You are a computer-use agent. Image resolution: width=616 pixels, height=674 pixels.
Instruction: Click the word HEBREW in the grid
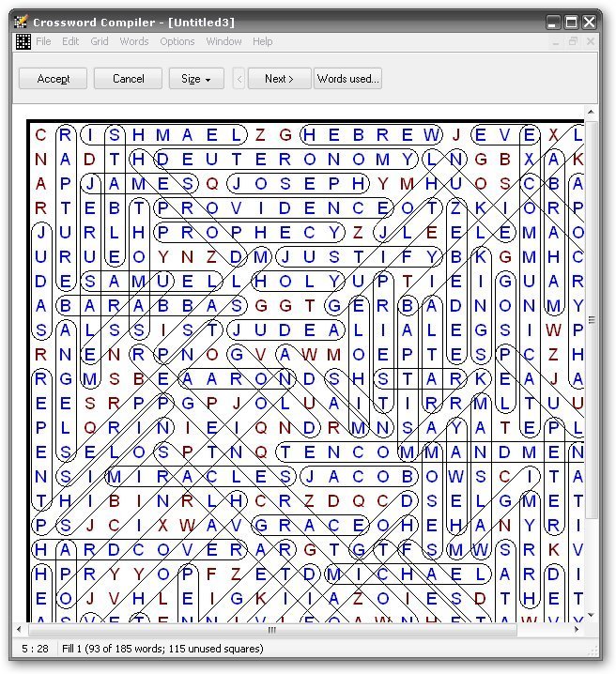pyautogui.click(x=370, y=135)
